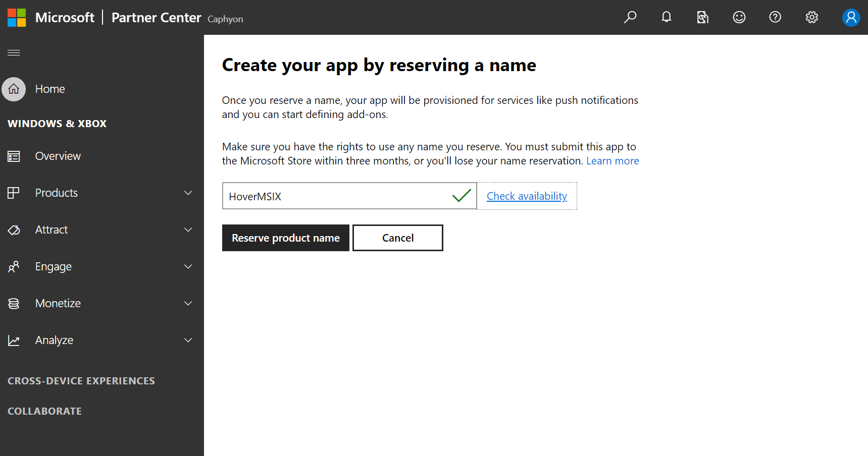Collapse sidebar with hamburger icon
Viewport: 868px width, 456px height.
click(14, 52)
